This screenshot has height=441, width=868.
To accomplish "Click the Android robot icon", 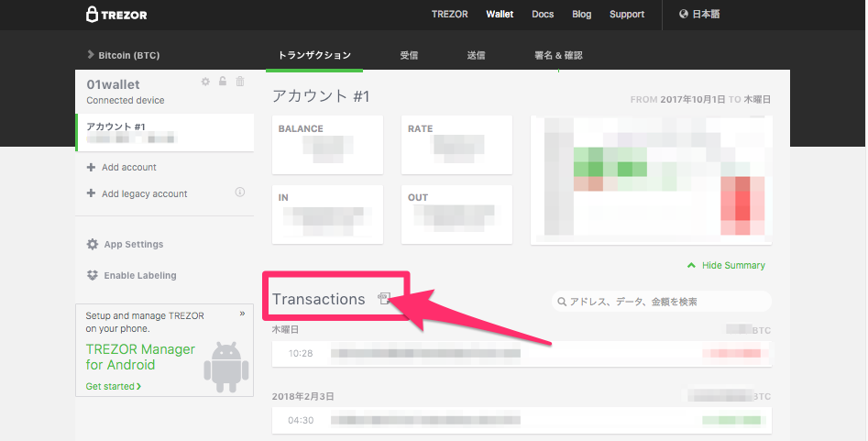I will point(226,367).
